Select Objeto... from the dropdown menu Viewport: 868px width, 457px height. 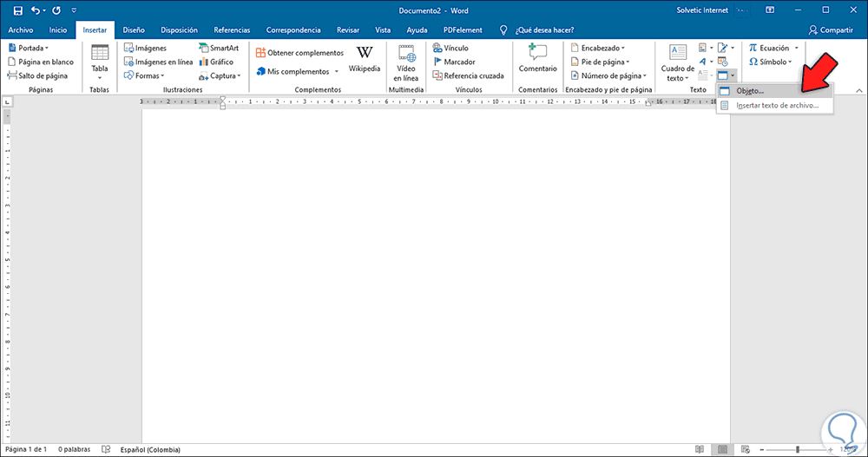click(x=774, y=91)
